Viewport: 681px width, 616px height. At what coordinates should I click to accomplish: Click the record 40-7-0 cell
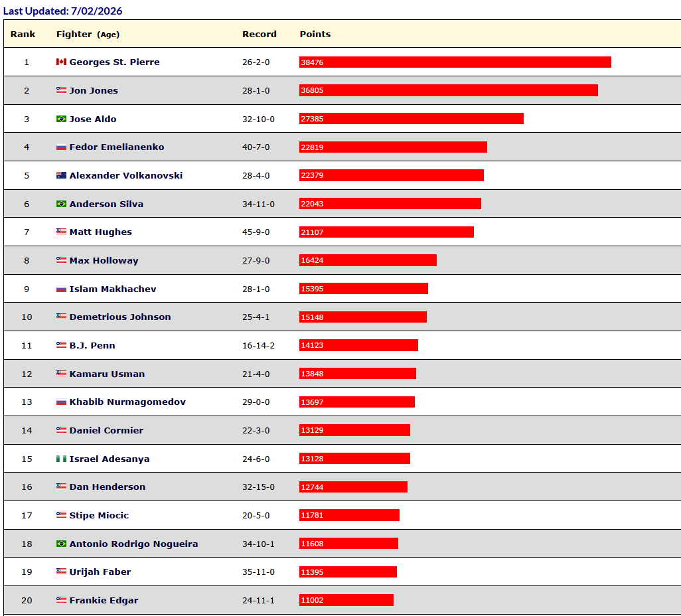tap(256, 147)
